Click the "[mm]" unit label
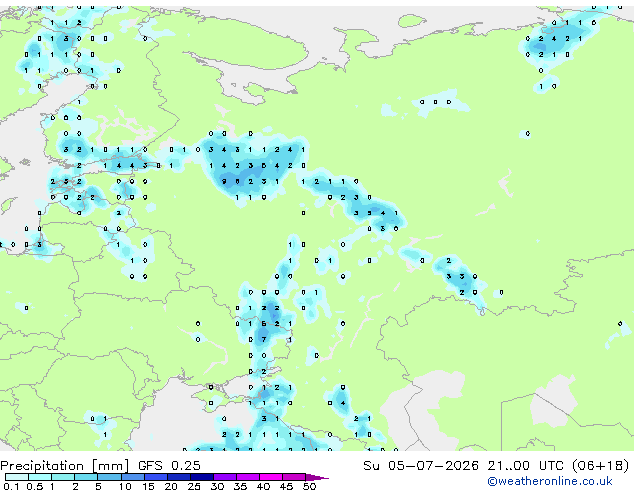 (x=110, y=465)
